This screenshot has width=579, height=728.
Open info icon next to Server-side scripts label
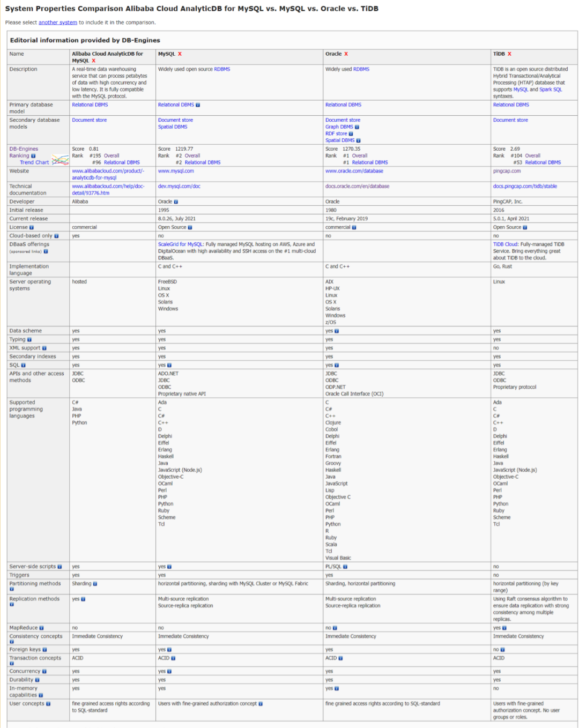60,567
